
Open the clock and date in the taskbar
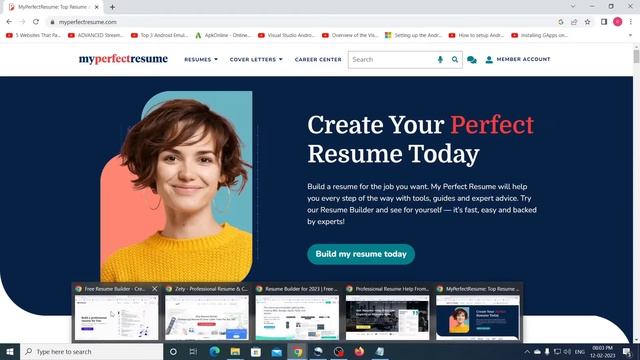pyautogui.click(x=603, y=351)
